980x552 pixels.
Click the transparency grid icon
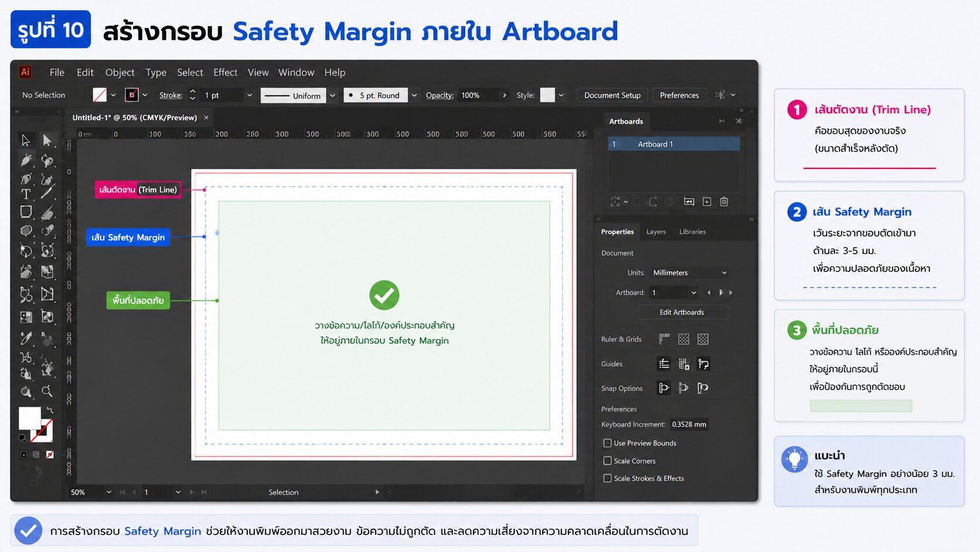coord(703,339)
